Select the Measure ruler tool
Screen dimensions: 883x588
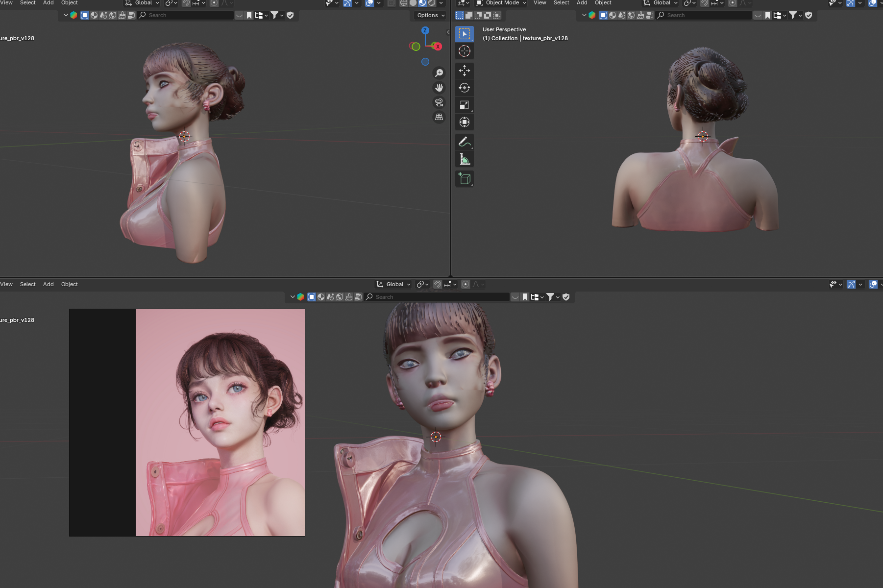point(464,159)
